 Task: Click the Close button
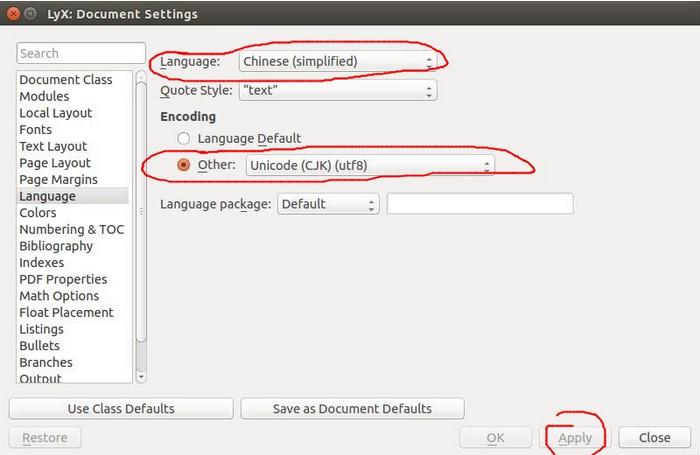(654, 438)
